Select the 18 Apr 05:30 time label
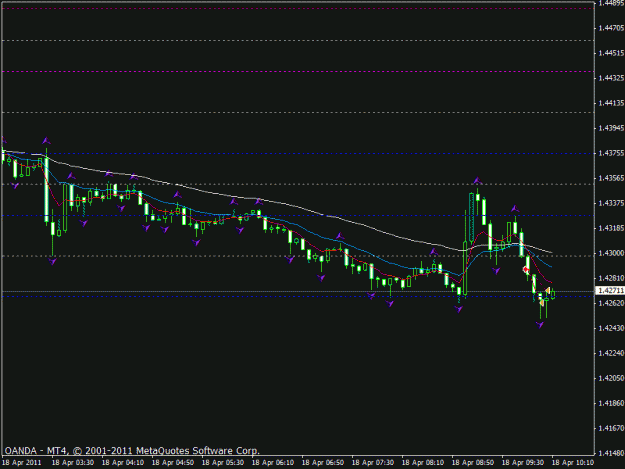 pyautogui.click(x=223, y=463)
